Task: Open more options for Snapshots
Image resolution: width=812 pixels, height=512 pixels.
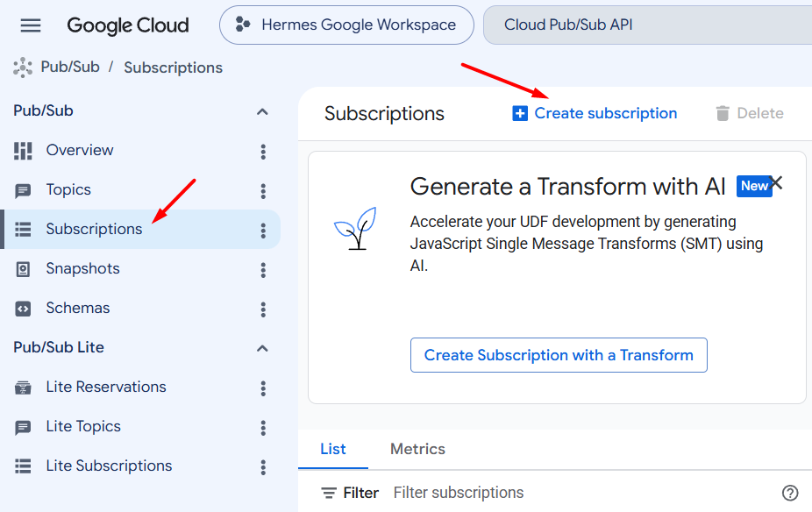Action: click(x=263, y=270)
